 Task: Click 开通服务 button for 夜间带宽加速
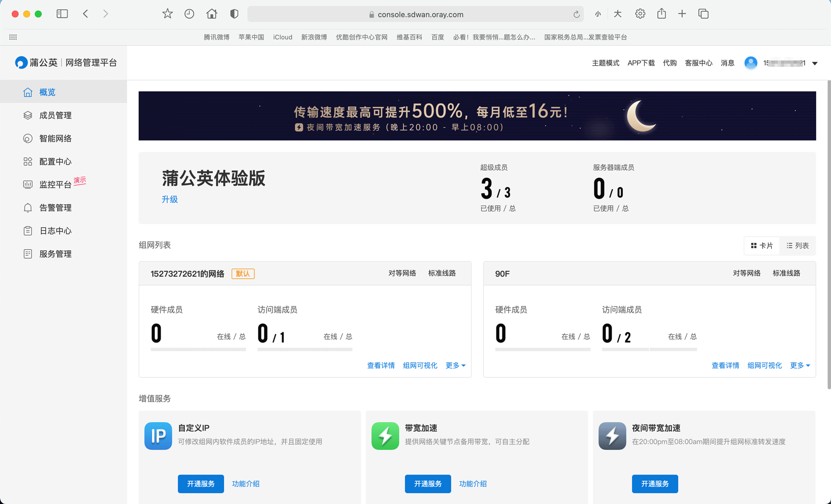(655, 484)
